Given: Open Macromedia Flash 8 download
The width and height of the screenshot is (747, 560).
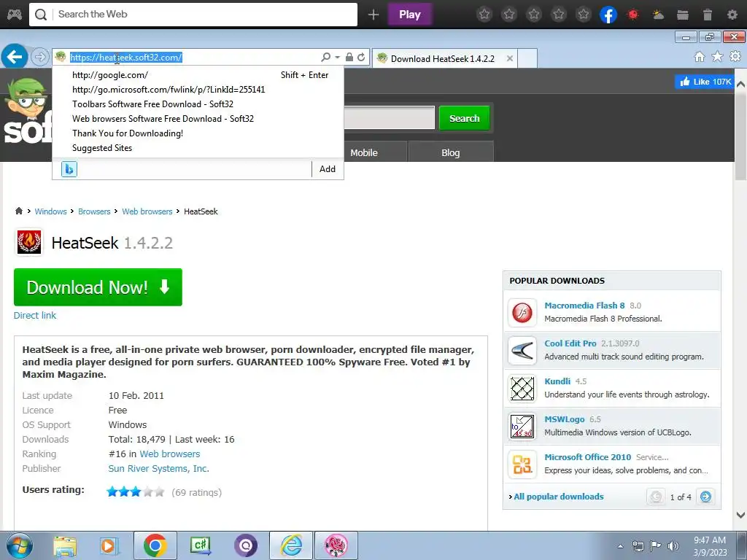Looking at the screenshot, I should tap(584, 306).
